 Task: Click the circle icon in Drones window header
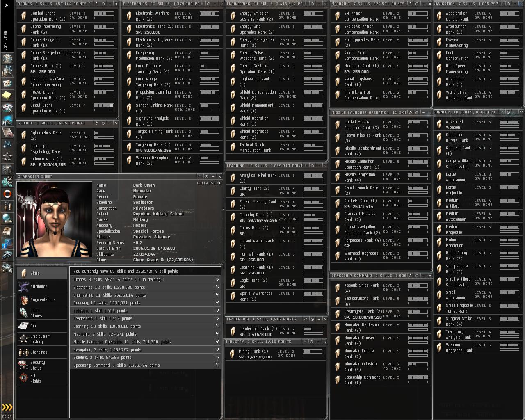[103, 4]
